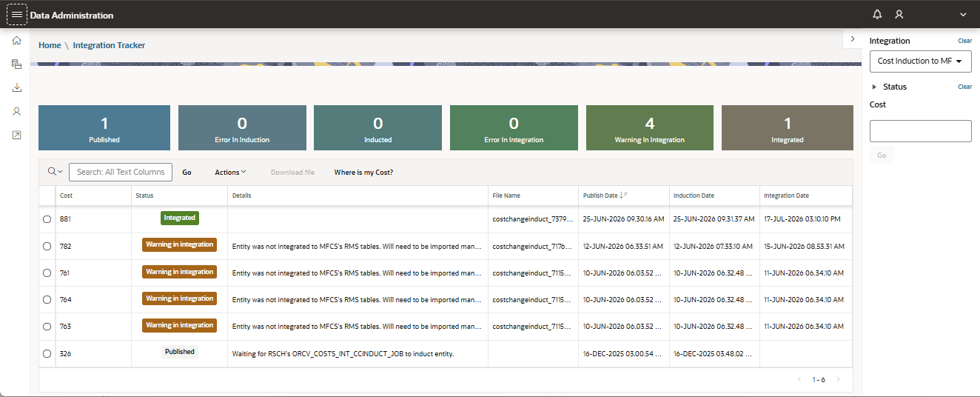Screen dimensions: 980x397
Task: Open the Status column header menu
Action: coord(180,196)
